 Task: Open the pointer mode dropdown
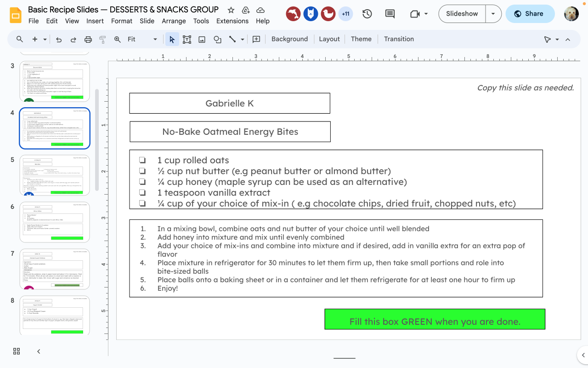[x=557, y=39]
